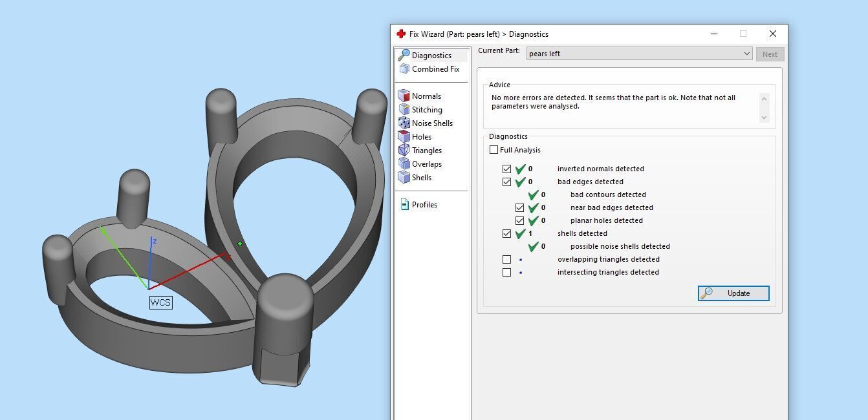This screenshot has width=868, height=420.
Task: Click the WCS label in viewport
Action: coord(161,302)
